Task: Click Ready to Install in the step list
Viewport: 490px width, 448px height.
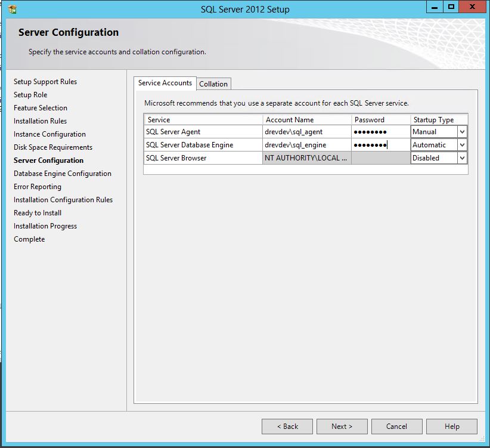Action: (x=38, y=213)
